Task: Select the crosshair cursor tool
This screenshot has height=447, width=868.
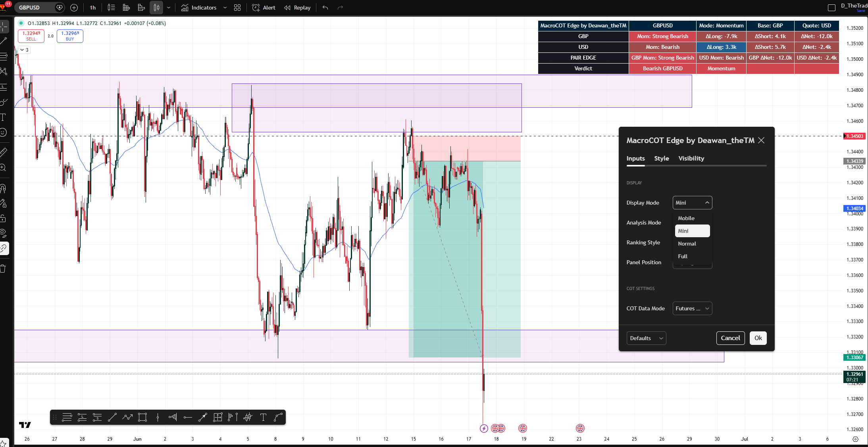Action: 3,27
